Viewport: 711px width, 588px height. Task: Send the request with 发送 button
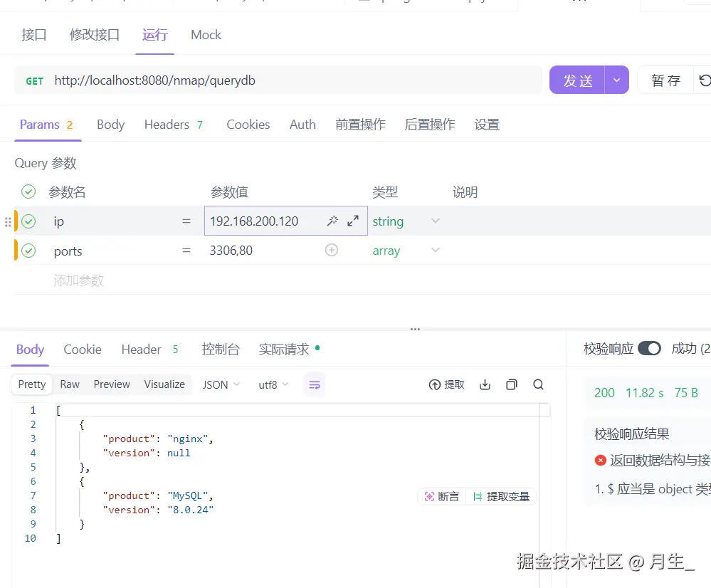click(577, 80)
